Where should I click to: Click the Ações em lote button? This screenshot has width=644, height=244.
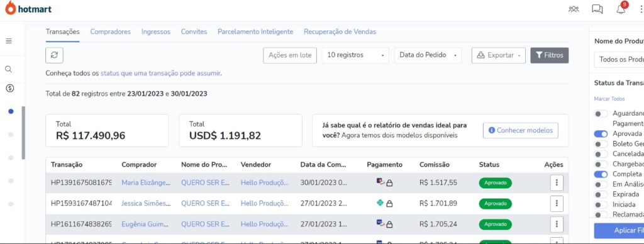[x=290, y=55]
